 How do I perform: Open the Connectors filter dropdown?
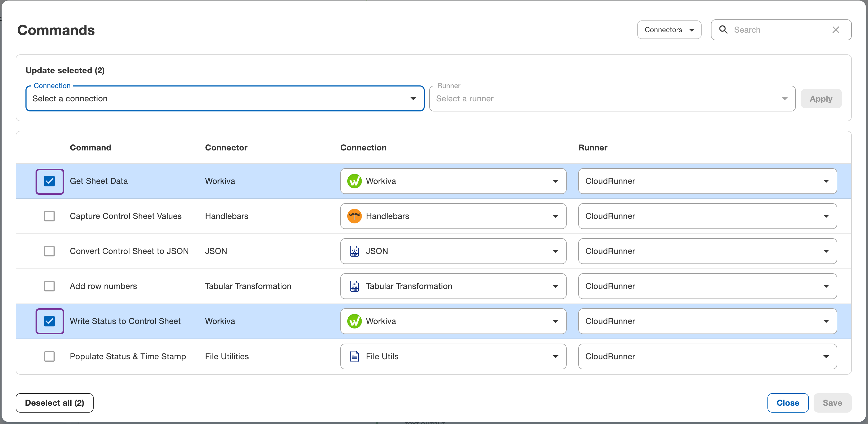pos(669,30)
